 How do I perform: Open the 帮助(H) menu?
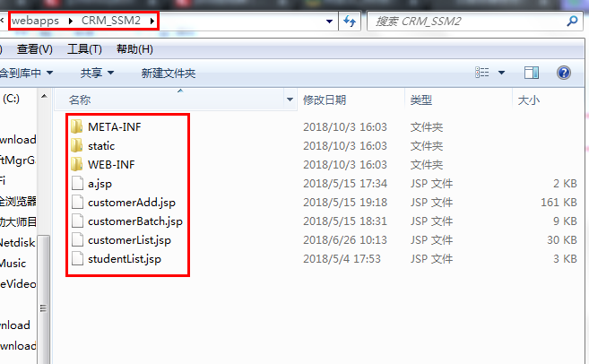pyautogui.click(x=134, y=48)
